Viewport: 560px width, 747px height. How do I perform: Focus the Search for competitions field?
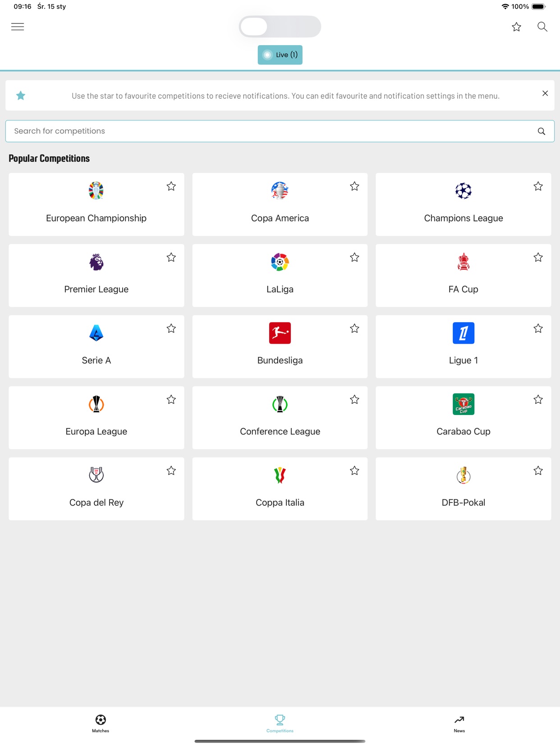280,131
